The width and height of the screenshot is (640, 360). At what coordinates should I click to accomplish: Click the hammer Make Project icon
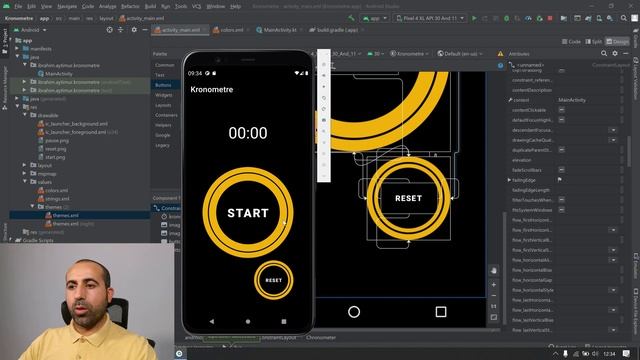351,18
